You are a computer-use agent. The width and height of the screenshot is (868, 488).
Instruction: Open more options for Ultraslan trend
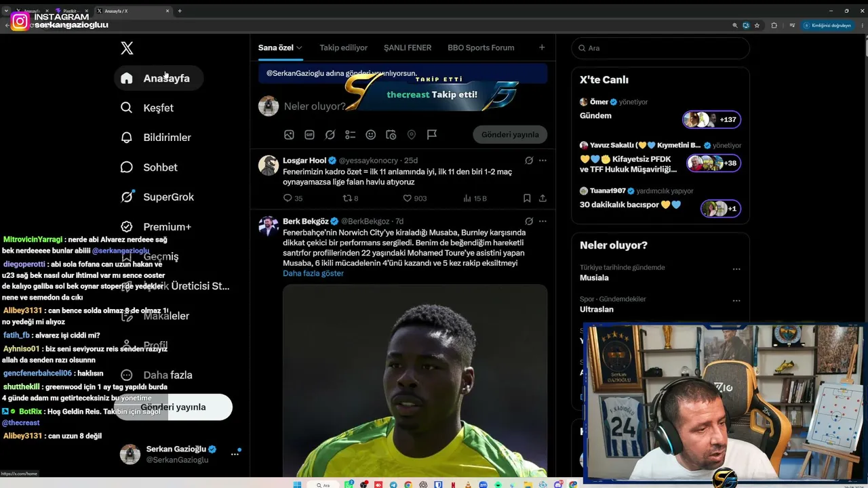736,301
